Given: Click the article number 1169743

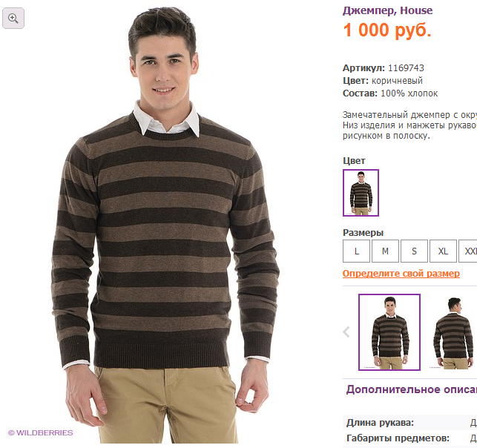Looking at the screenshot, I should pyautogui.click(x=406, y=67).
